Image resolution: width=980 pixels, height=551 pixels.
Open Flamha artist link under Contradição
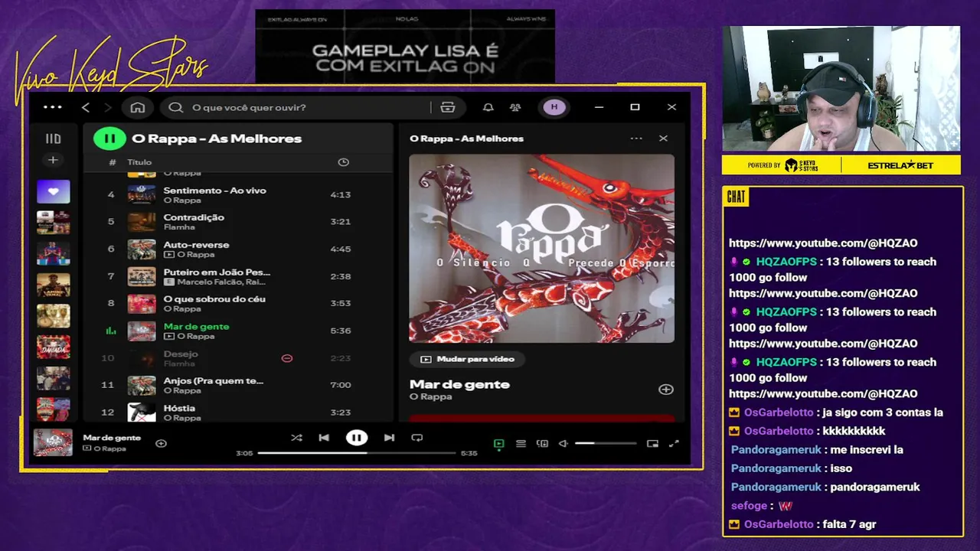(x=178, y=227)
